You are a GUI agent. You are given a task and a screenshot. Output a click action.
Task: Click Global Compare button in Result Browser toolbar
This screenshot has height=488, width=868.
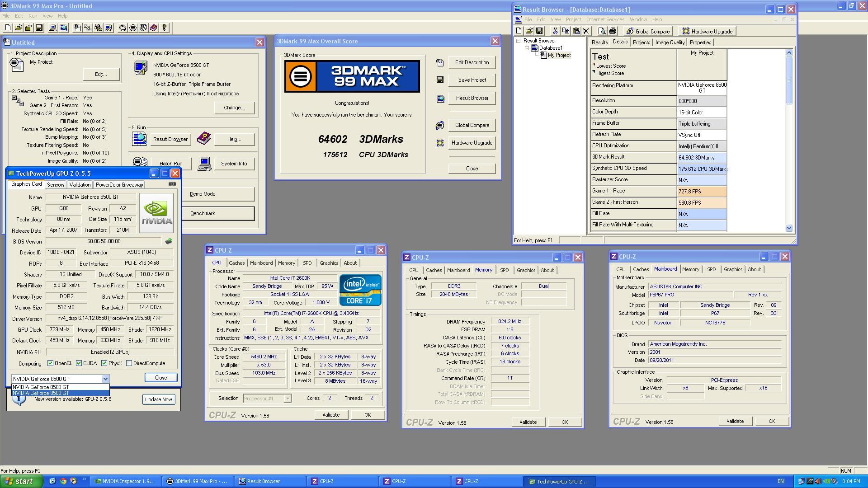pos(648,31)
